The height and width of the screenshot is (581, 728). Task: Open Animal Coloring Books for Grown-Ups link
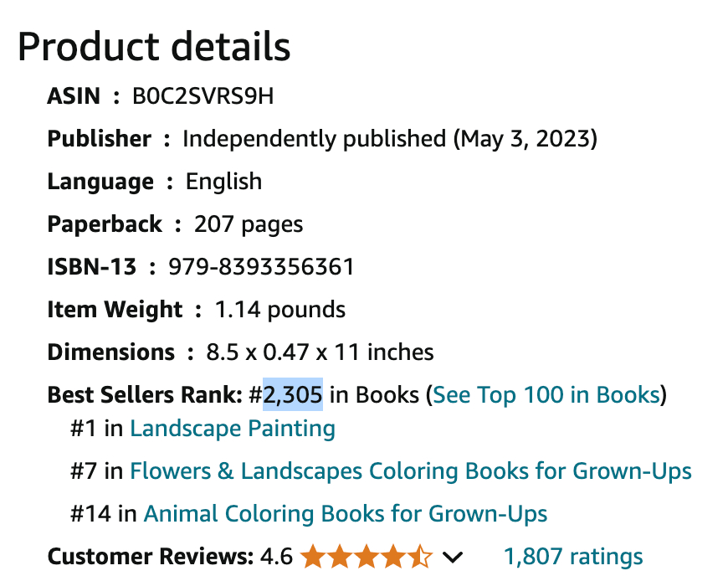346,513
